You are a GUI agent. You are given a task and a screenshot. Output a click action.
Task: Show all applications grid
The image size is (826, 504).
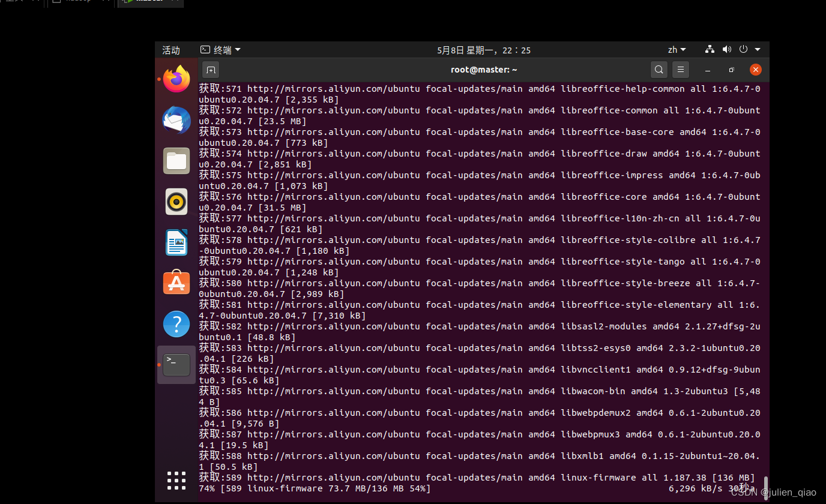tap(176, 480)
